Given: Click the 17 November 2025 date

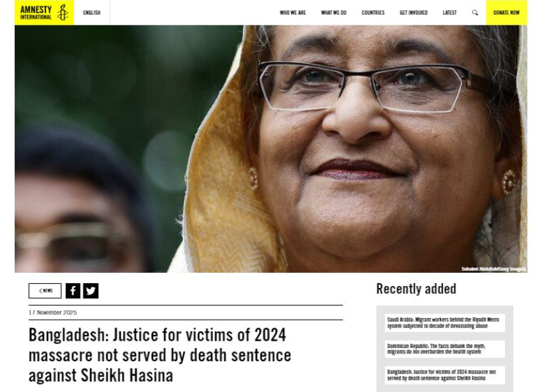Looking at the screenshot, I should click(x=53, y=312).
